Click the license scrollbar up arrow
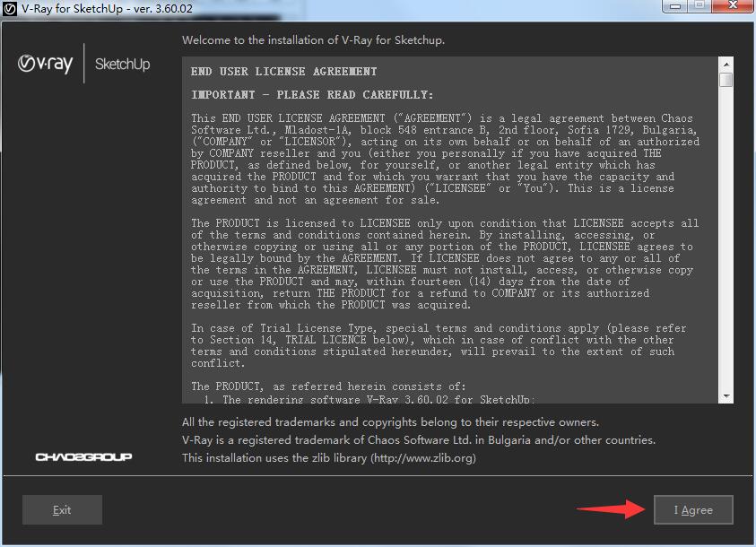 pyautogui.click(x=726, y=64)
